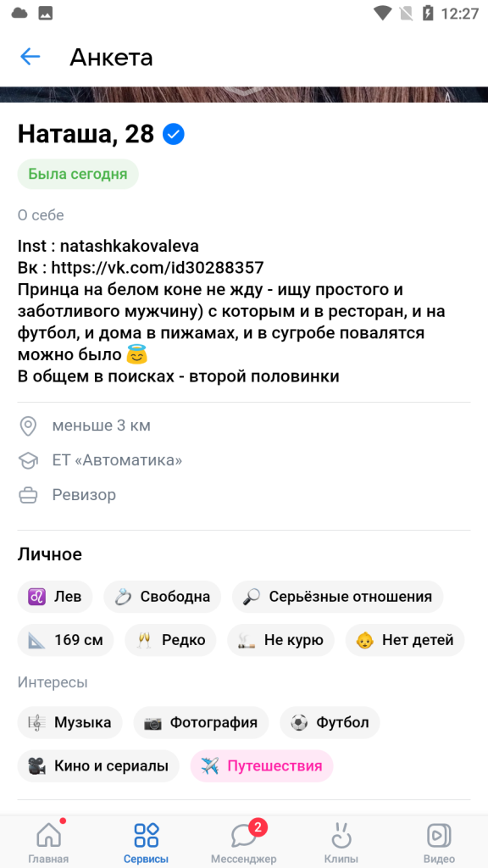Image resolution: width=488 pixels, height=868 pixels.
Task: Tap the Фотография interest chip
Action: (201, 723)
